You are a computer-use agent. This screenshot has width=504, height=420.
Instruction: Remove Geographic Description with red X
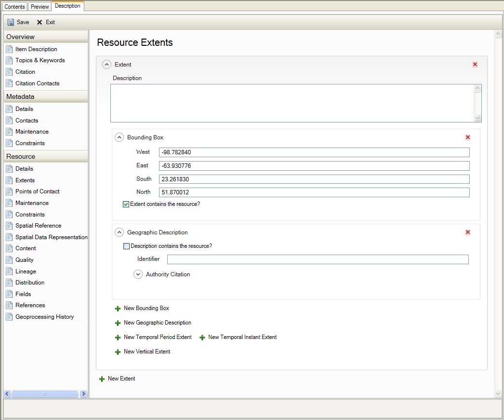467,232
